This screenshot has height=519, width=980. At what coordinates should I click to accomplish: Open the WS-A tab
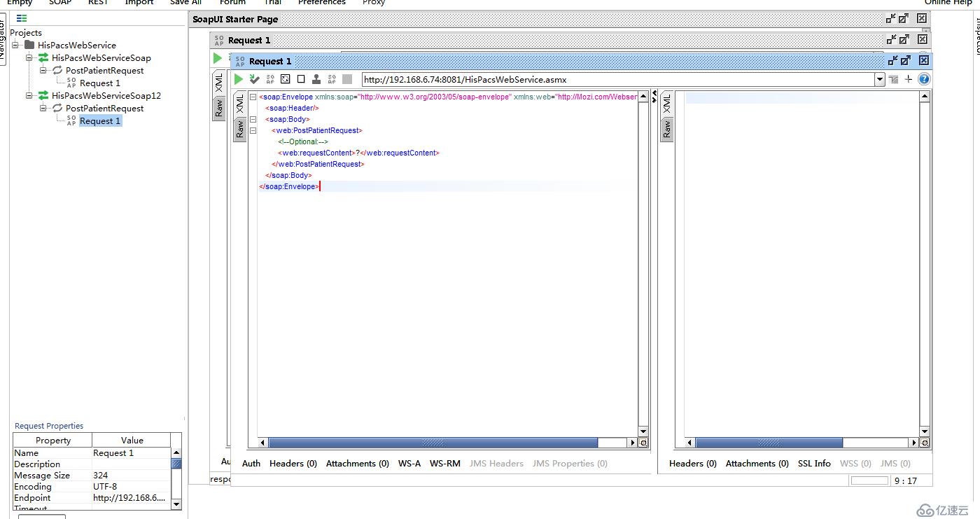(409, 463)
